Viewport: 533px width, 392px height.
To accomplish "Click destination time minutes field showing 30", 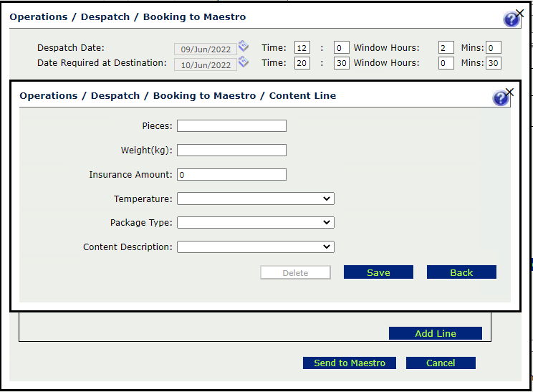I will 341,63.
